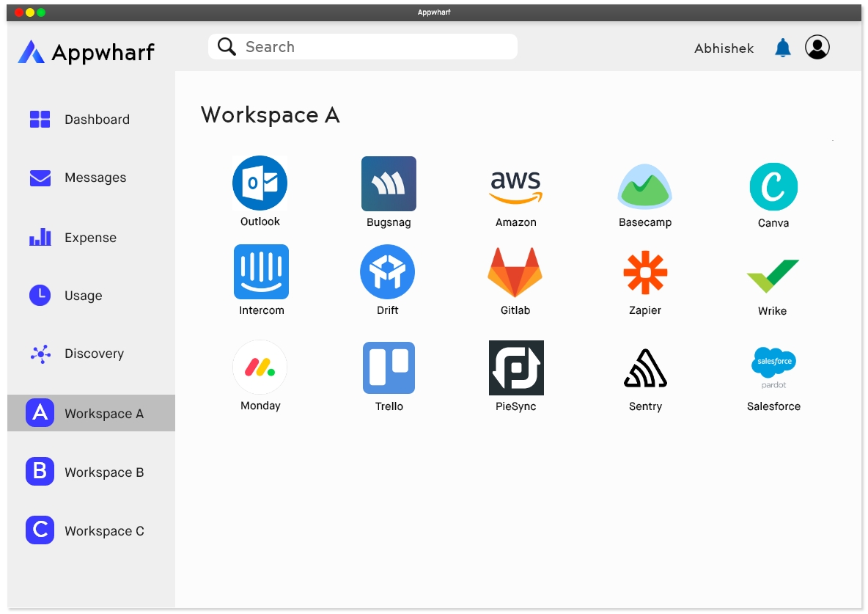Open the Drift app icon
Screen dimensions: 868x614
point(388,271)
